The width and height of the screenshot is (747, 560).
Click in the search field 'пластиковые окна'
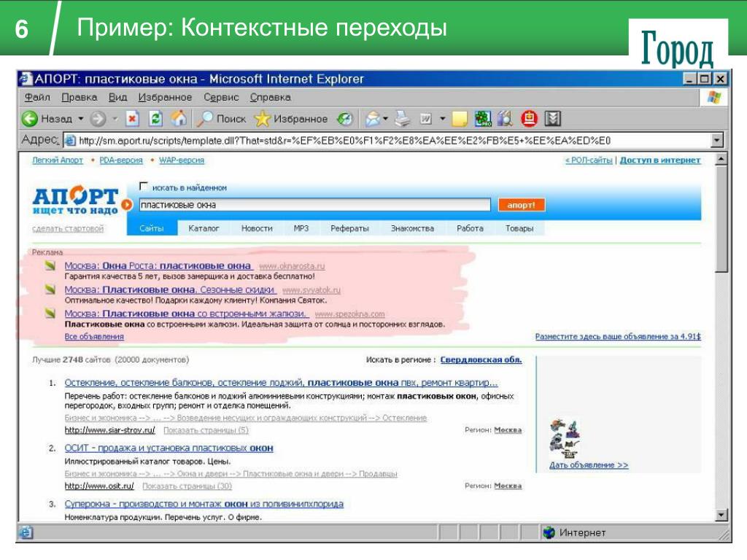314,205
